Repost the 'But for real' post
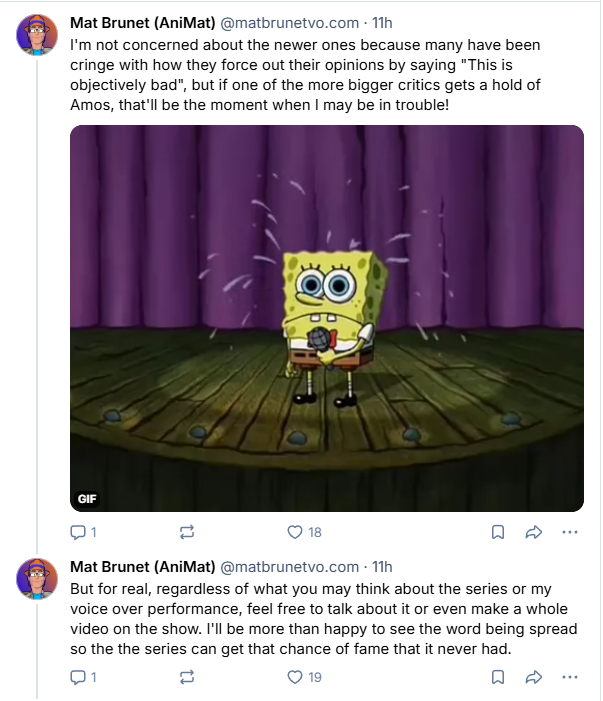The height and width of the screenshot is (701, 603). [x=187, y=677]
